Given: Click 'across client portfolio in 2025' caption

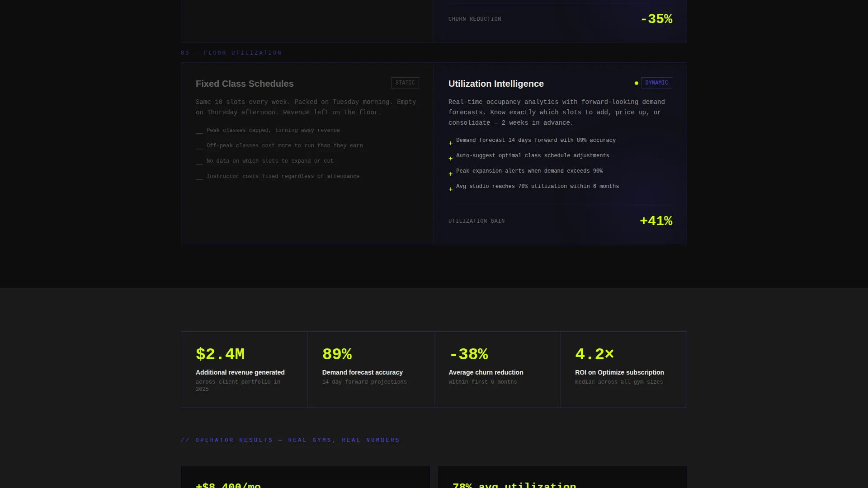Looking at the screenshot, I should click(238, 385).
